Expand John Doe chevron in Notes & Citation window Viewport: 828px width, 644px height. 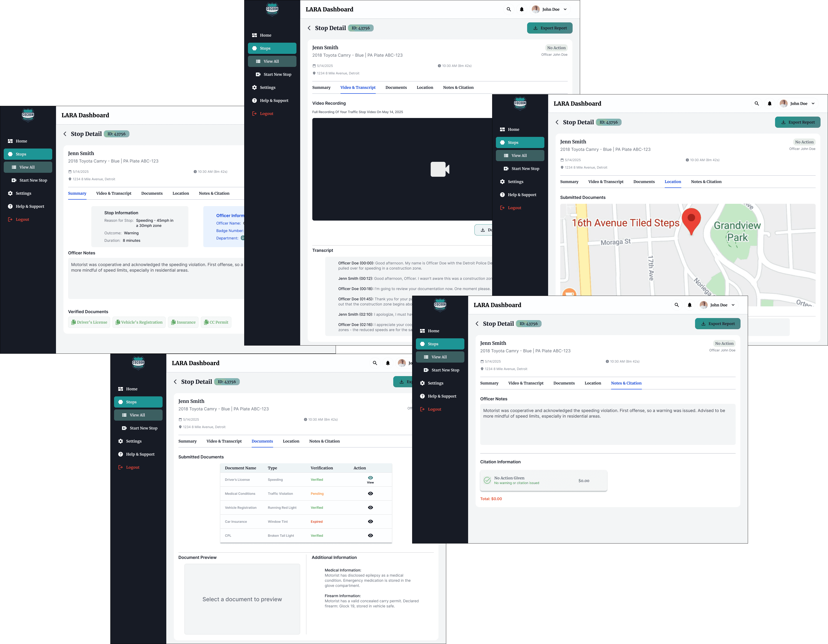733,305
